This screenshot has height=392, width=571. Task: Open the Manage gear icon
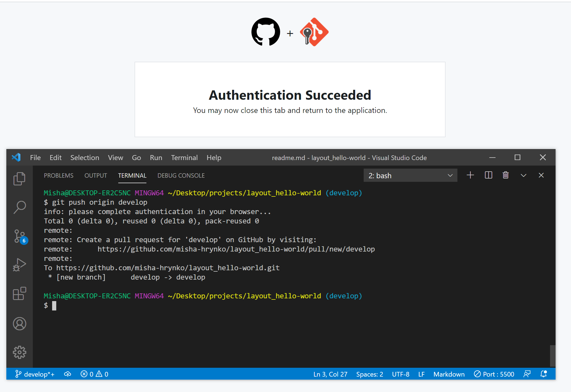coord(19,352)
